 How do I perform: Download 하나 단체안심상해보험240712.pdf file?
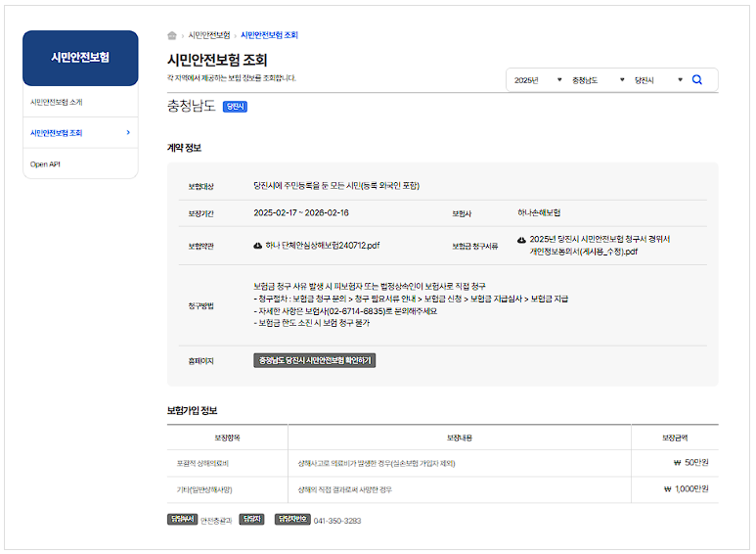322,246
